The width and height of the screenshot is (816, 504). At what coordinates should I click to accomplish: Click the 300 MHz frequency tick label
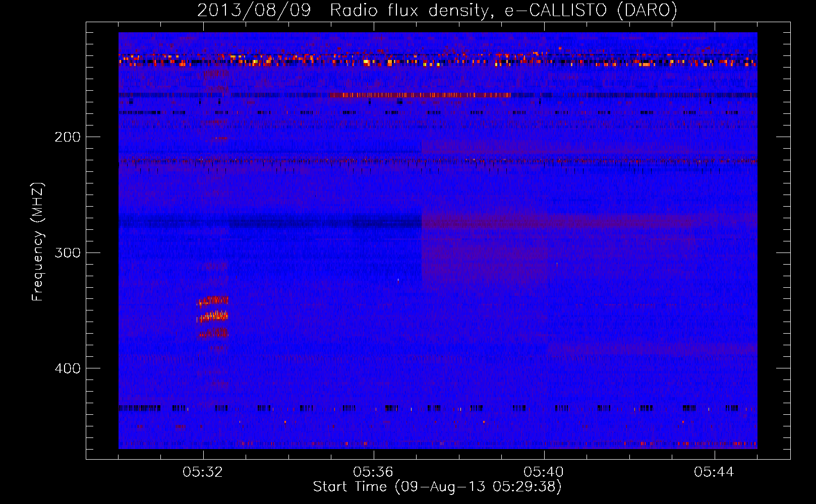68,253
